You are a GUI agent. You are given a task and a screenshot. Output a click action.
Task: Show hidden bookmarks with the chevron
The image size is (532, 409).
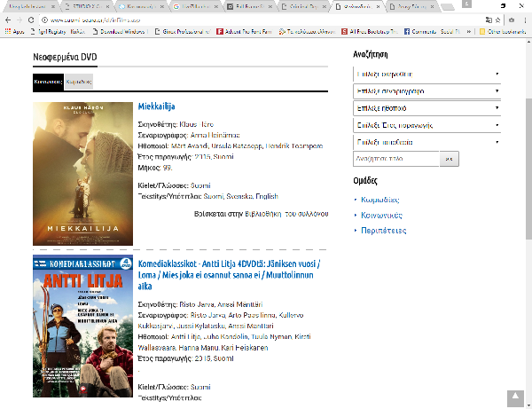tap(468, 32)
